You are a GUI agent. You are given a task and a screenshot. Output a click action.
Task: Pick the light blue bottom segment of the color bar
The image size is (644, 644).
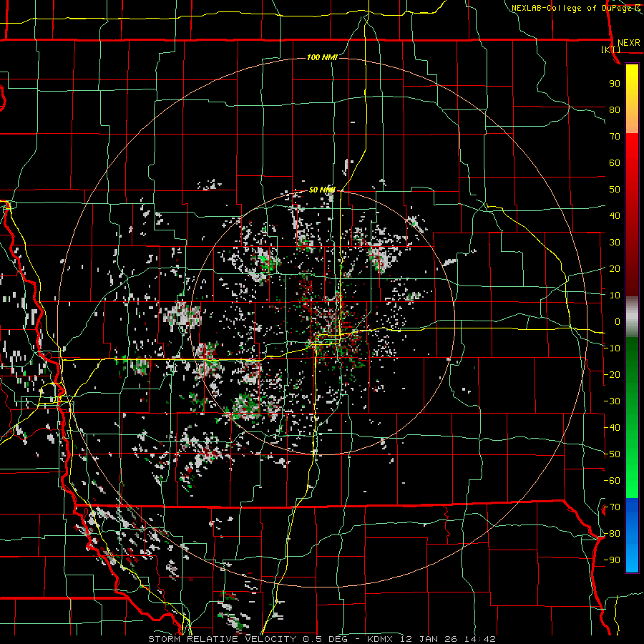[632, 557]
